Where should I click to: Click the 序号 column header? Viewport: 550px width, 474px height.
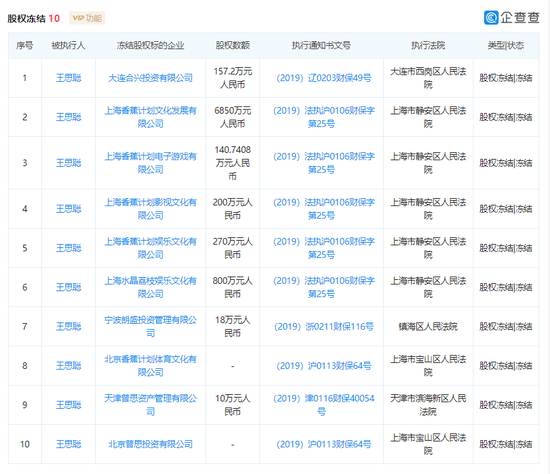(x=25, y=45)
